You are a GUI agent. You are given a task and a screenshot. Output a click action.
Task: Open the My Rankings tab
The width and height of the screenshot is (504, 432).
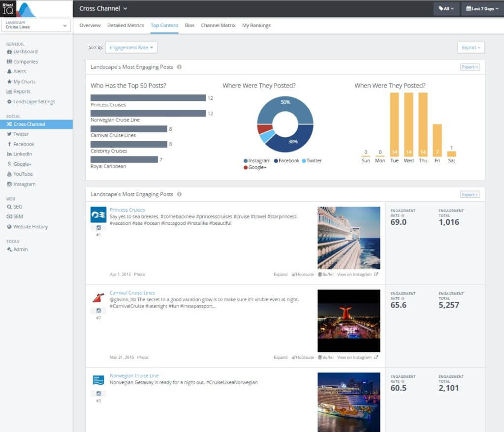pos(256,26)
